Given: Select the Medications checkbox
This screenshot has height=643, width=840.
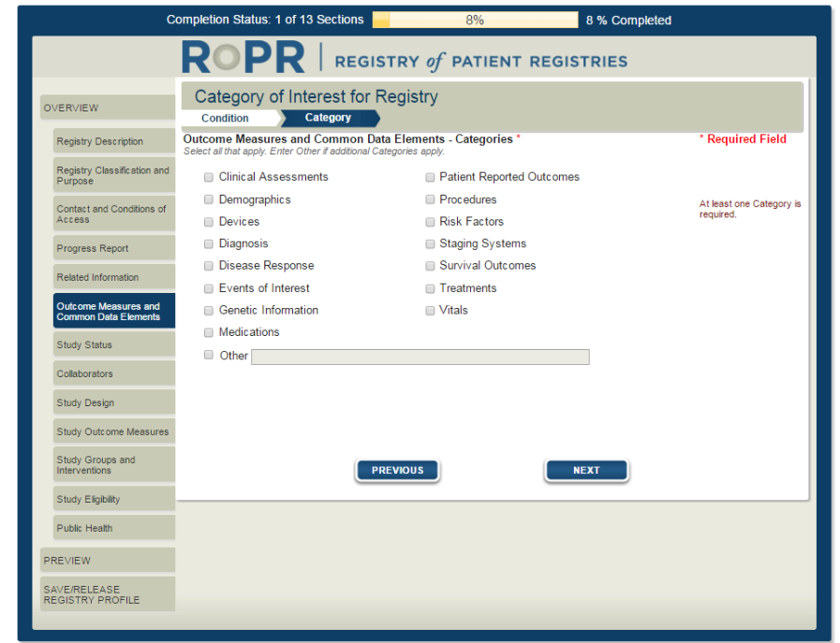Looking at the screenshot, I should [209, 332].
